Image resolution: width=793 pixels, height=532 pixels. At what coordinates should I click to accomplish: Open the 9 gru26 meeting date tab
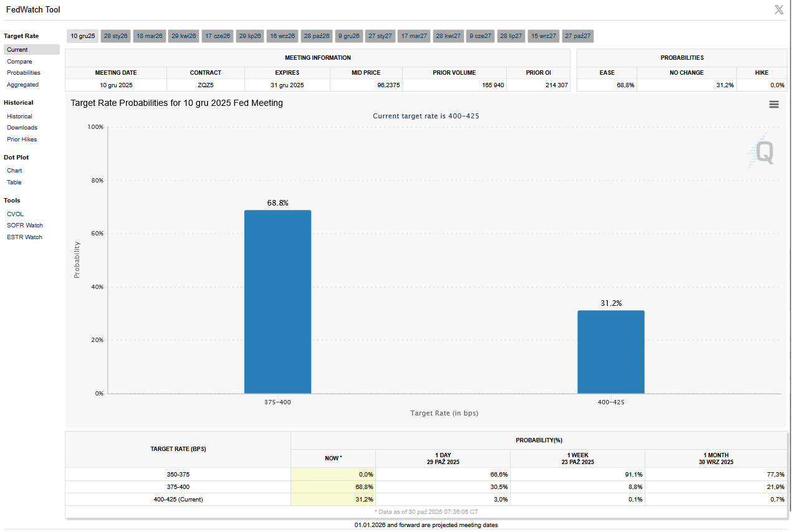coord(349,36)
